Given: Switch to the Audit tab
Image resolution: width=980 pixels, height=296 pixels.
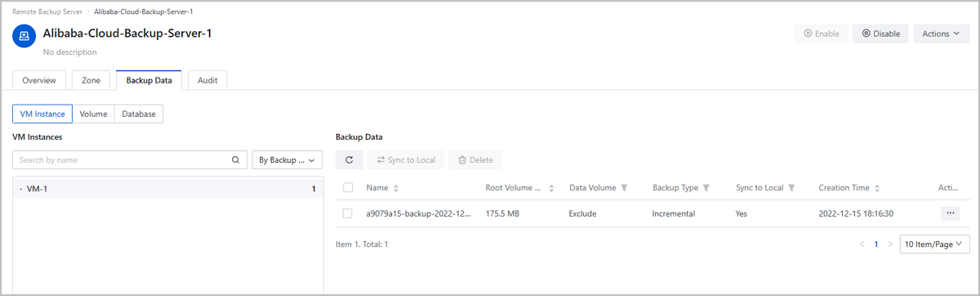Looking at the screenshot, I should point(207,80).
